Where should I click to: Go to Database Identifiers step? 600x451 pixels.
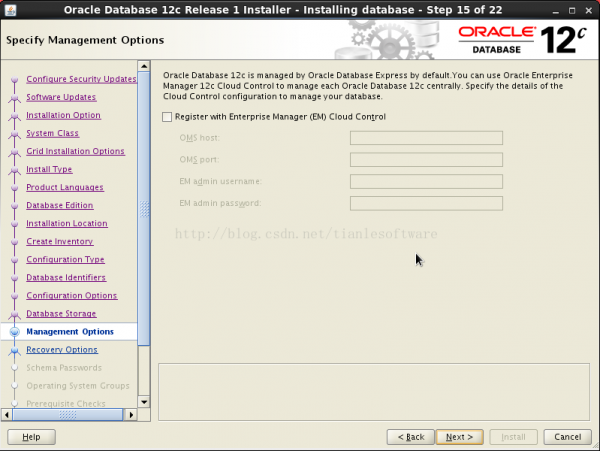[66, 277]
